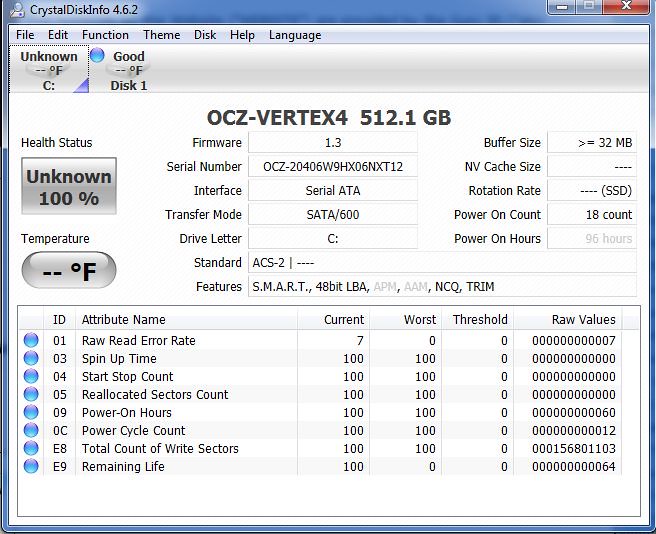Click the ID column header
The image size is (656, 534).
59,319
